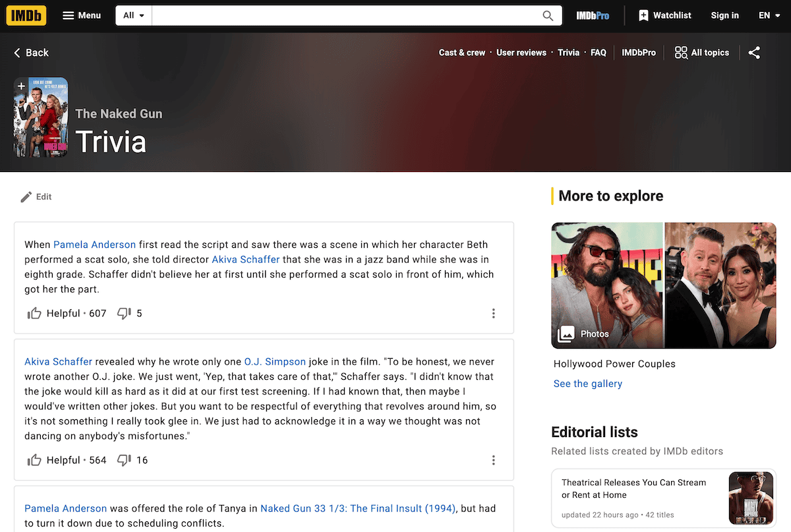Viewport: 791px width, 532px height.
Task: Expand the All search category dropdown
Action: tap(134, 16)
